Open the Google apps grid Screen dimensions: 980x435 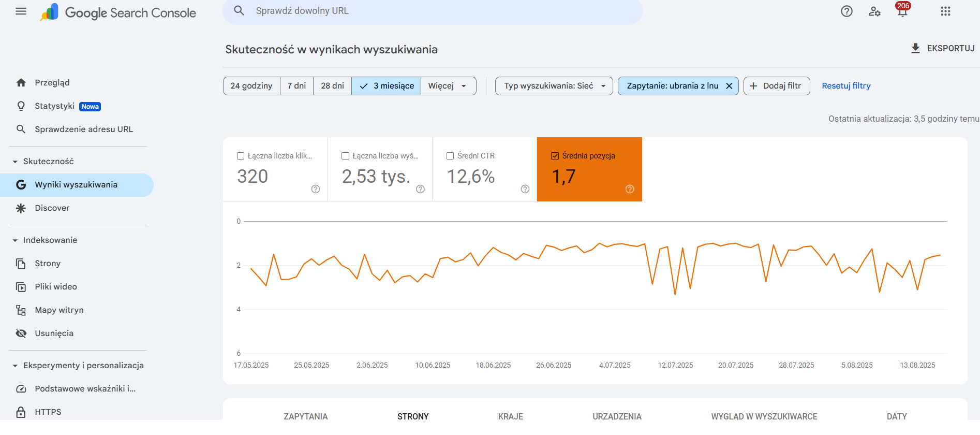(945, 11)
